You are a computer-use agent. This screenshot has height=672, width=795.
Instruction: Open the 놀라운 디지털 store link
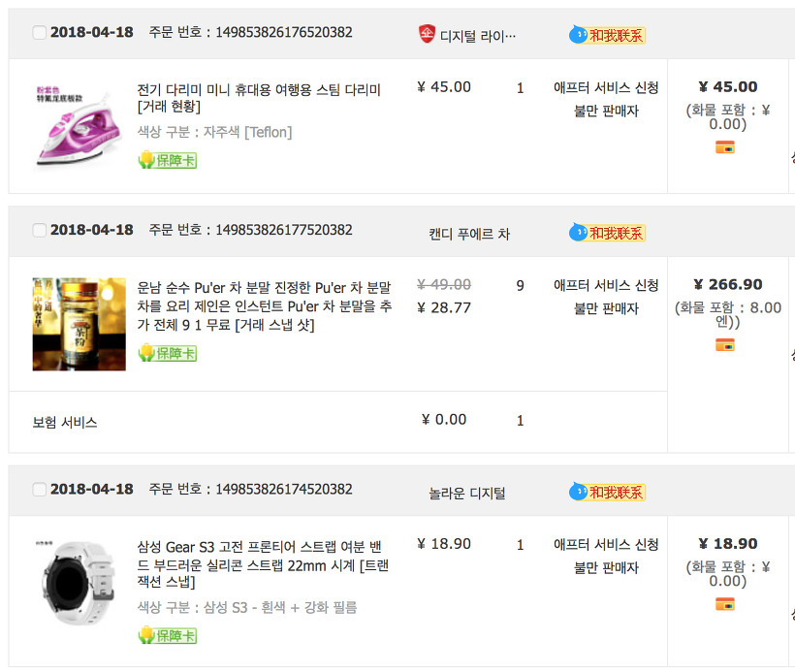click(x=467, y=493)
